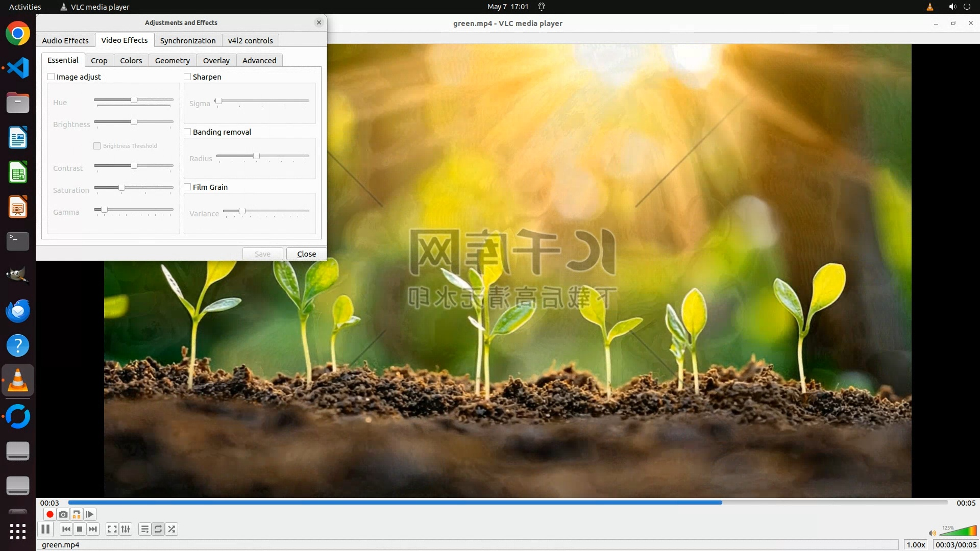The height and width of the screenshot is (551, 980).
Task: Open the Geometry sub-tab
Action: (172, 60)
